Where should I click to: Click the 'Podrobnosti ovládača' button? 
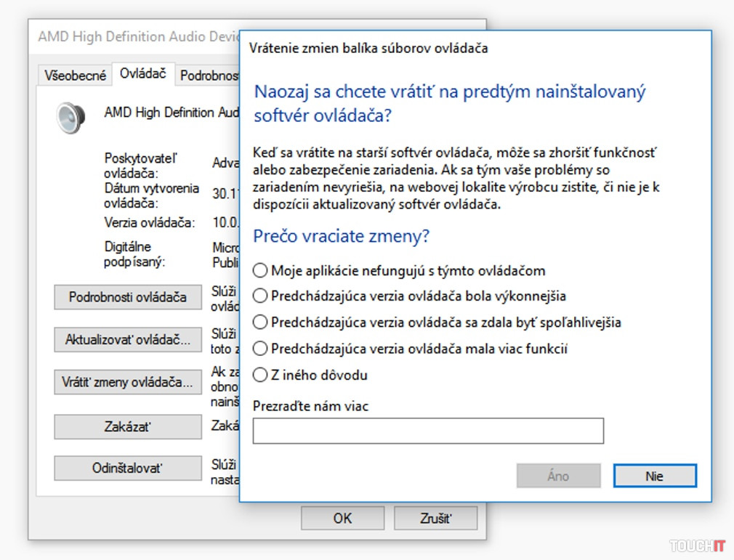tap(127, 297)
